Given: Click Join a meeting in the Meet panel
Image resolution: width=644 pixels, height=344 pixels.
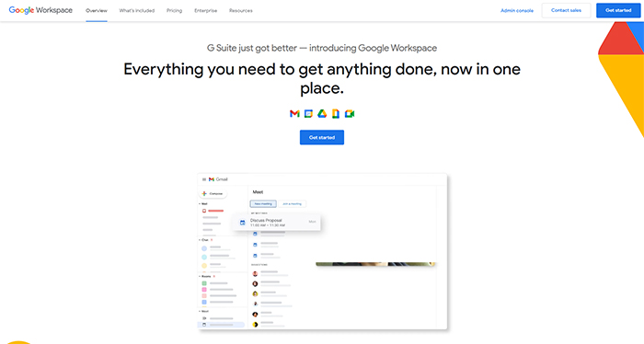Looking at the screenshot, I should [292, 203].
